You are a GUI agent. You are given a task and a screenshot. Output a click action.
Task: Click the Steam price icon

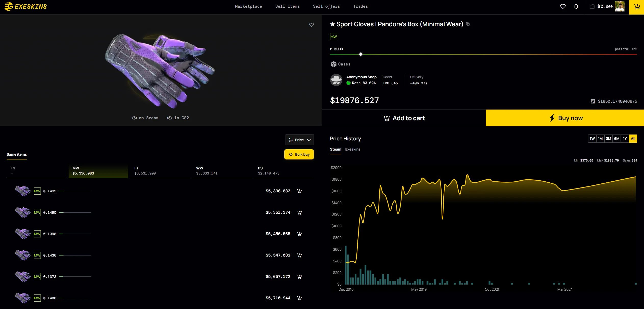point(593,101)
